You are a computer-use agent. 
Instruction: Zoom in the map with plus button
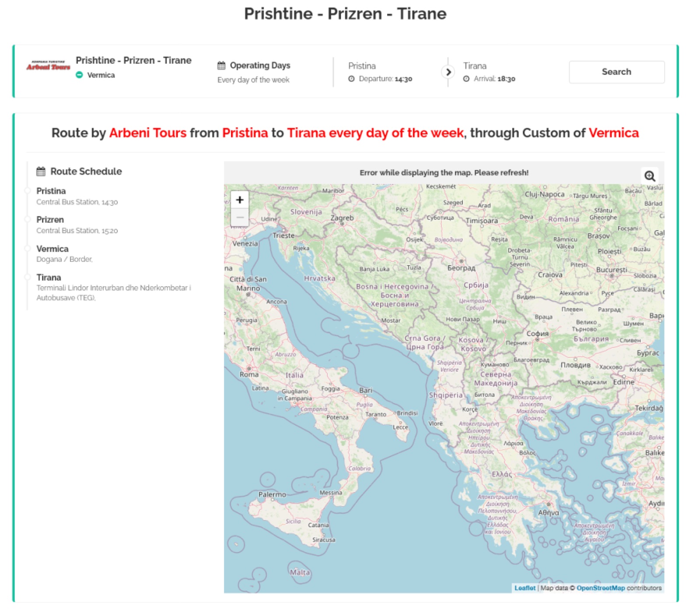240,200
